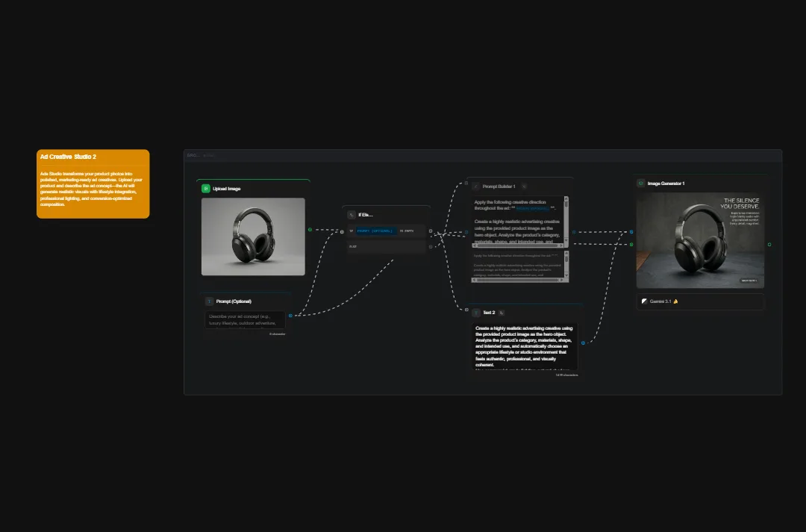The image size is (806, 532).
Task: Click the Describe your ad concept input field
Action: [x=245, y=321]
